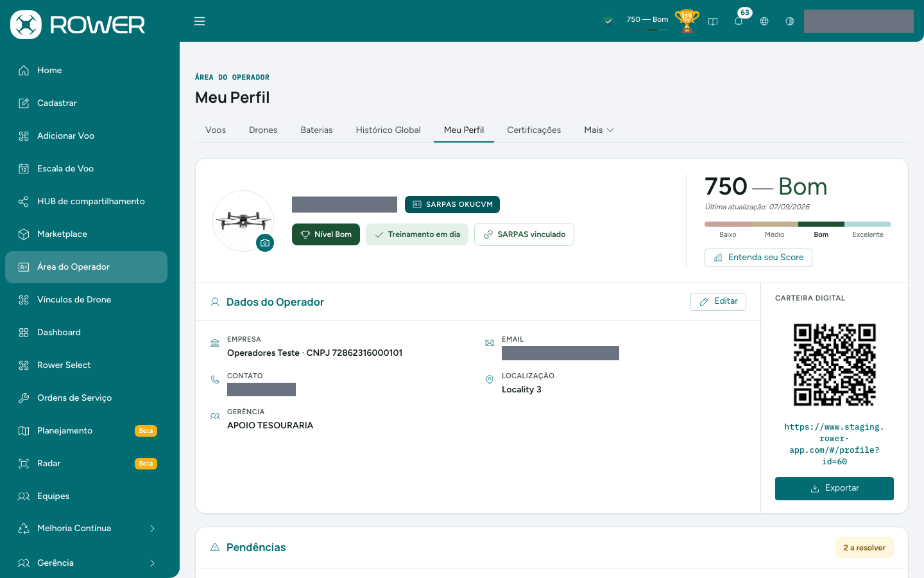924x578 pixels.
Task: Switch to the Drones tab
Action: coord(263,130)
